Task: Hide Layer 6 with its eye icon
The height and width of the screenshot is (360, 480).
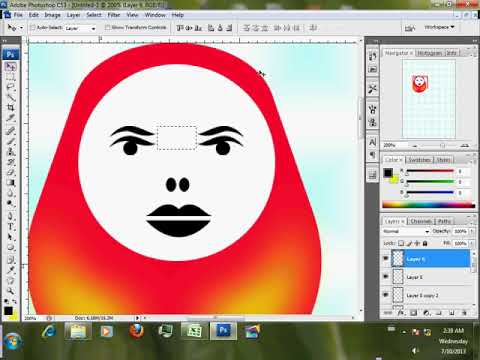Action: pos(386,259)
